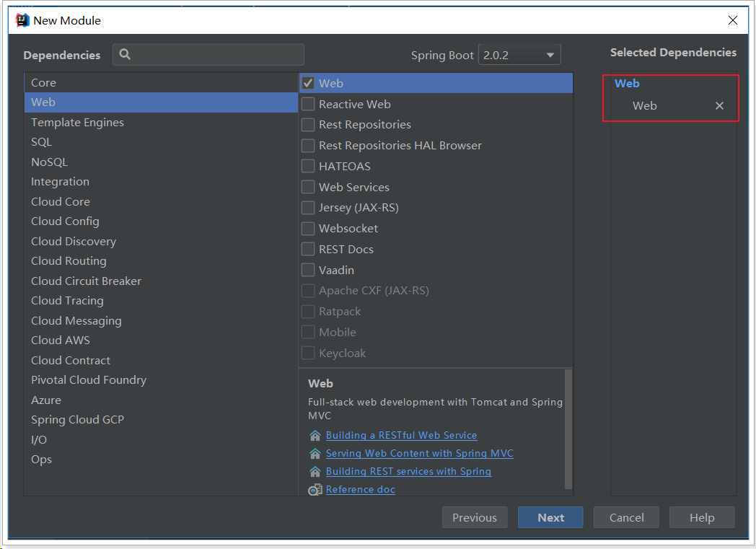Open Cloud Discovery category

(x=161, y=241)
